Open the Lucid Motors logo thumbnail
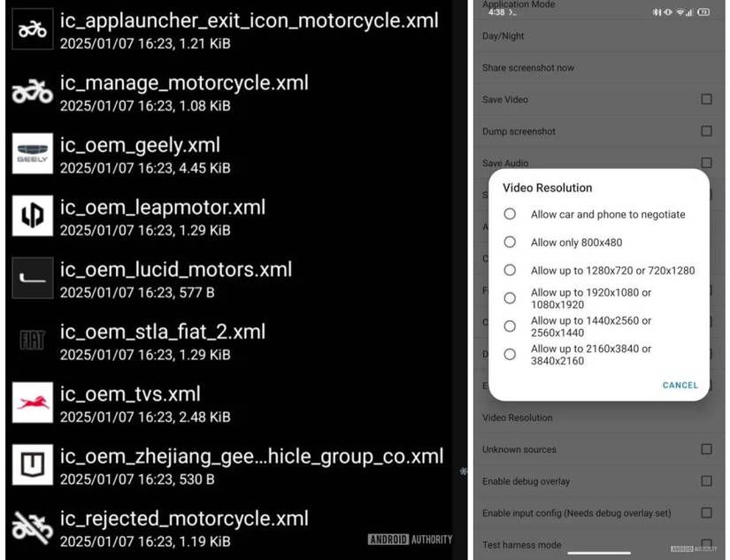The width and height of the screenshot is (730, 560). pos(32,278)
